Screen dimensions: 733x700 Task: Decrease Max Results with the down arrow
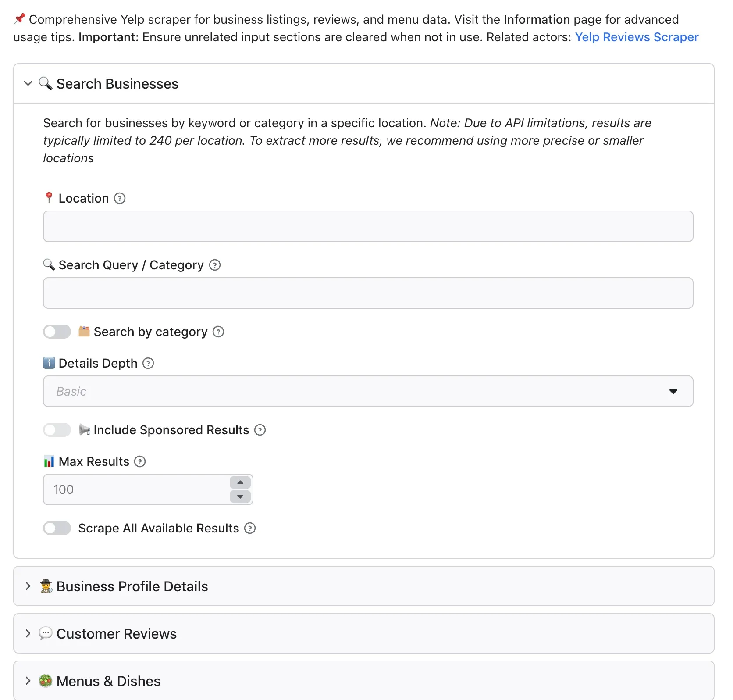pos(240,496)
